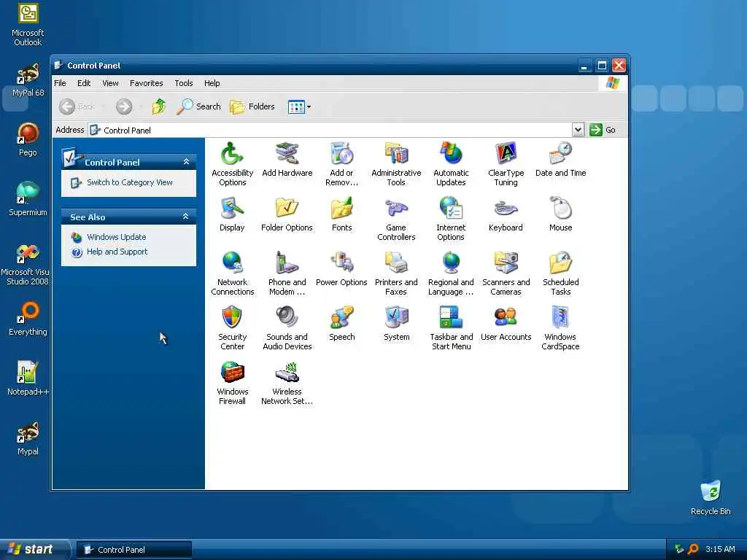Viewport: 747px width, 560px height.
Task: Open the Edit menu
Action: [x=84, y=83]
